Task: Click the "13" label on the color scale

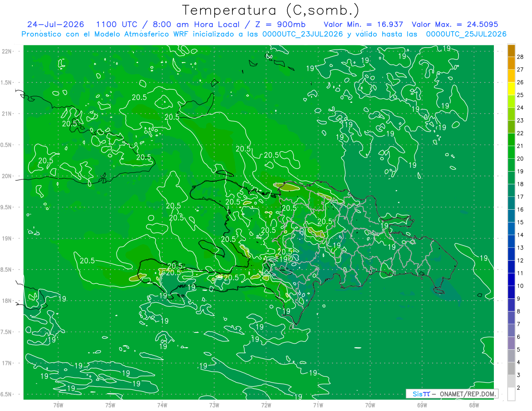Action: coord(520,247)
